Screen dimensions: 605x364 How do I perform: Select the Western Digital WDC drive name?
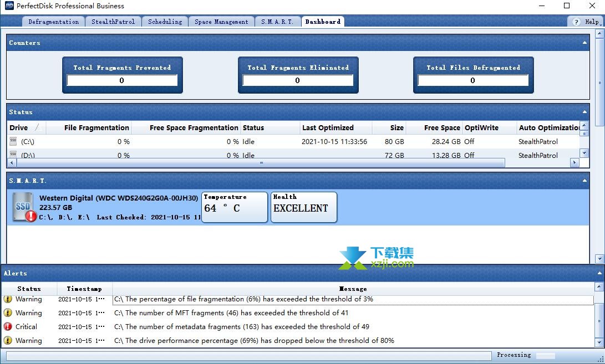tap(119, 198)
